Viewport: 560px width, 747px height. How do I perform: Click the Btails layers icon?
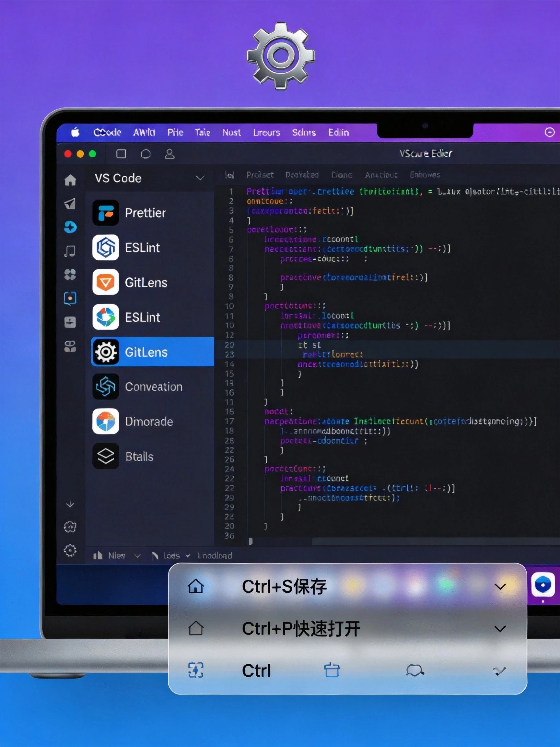[x=106, y=456]
